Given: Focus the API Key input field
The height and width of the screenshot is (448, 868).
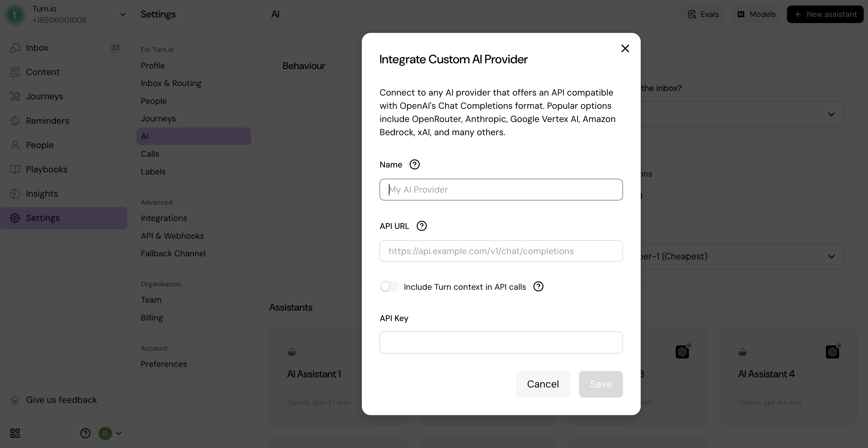Looking at the screenshot, I should click(x=501, y=343).
